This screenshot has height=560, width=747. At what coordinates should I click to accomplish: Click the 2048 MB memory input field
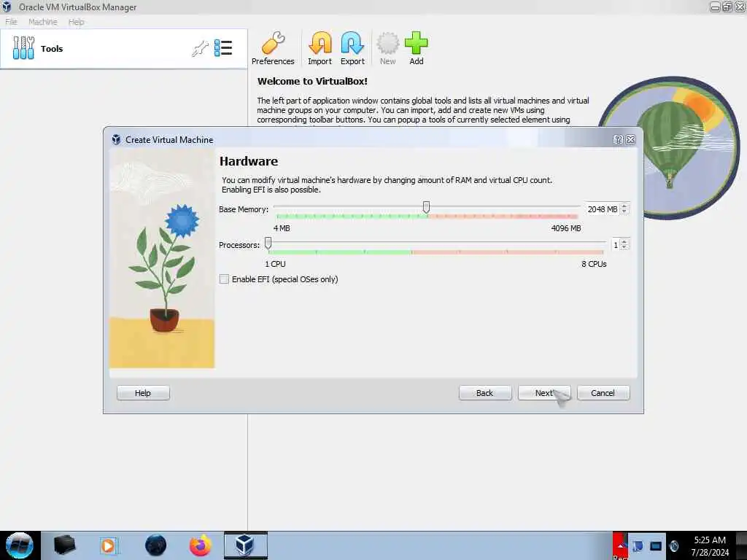tap(603, 209)
